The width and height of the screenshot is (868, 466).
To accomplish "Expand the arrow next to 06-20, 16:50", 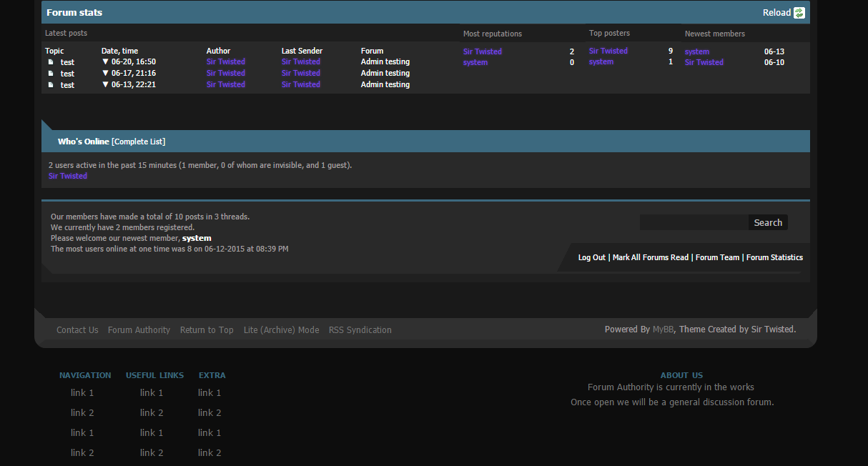I will click(x=105, y=62).
